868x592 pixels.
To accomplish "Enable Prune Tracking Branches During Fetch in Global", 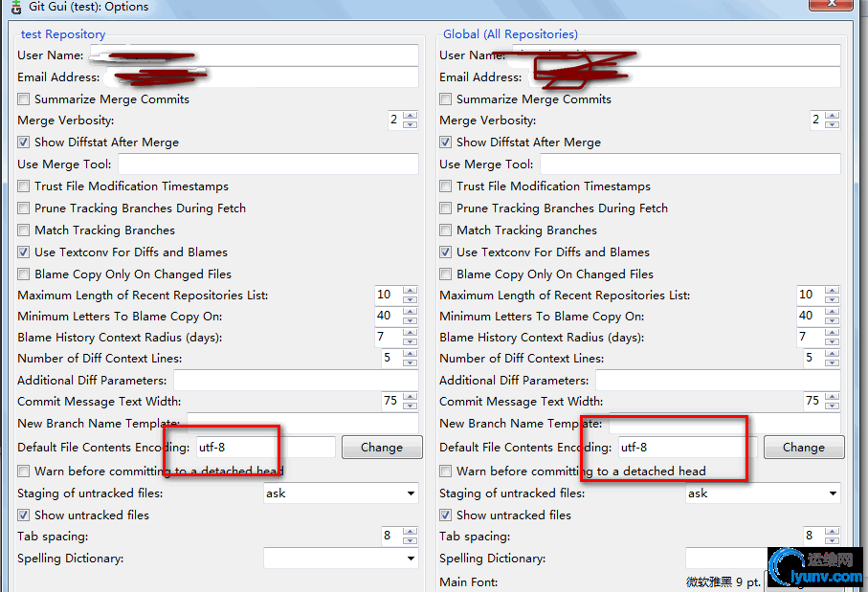I will [445, 208].
